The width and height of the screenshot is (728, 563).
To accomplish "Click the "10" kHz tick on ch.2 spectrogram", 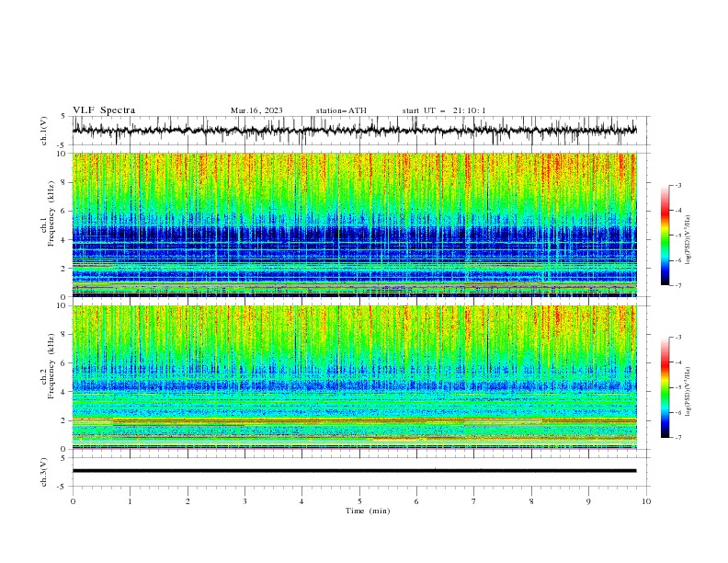I will coord(62,305).
